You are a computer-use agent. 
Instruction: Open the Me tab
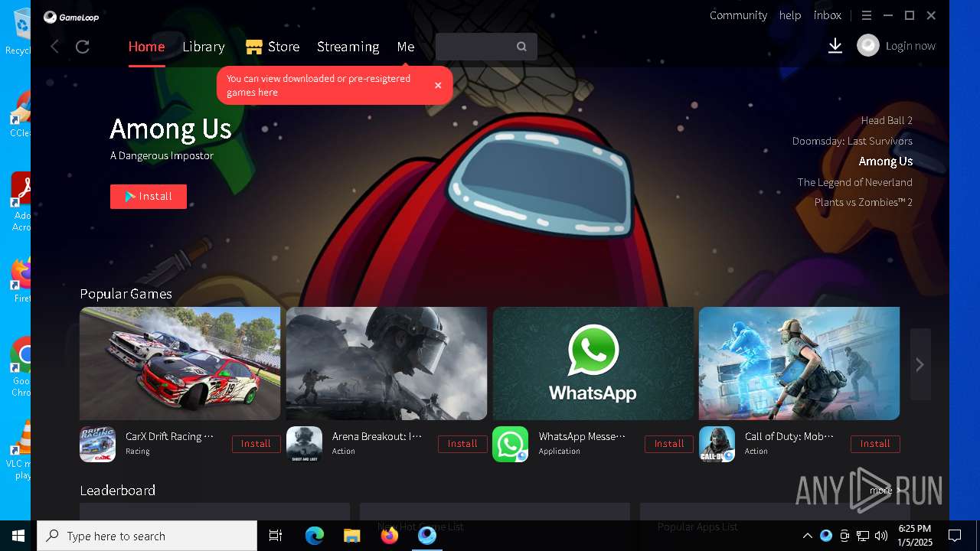[406, 47]
